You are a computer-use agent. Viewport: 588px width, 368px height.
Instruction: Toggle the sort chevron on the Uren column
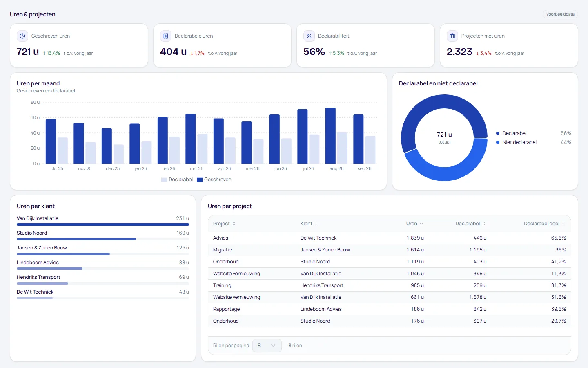click(421, 224)
